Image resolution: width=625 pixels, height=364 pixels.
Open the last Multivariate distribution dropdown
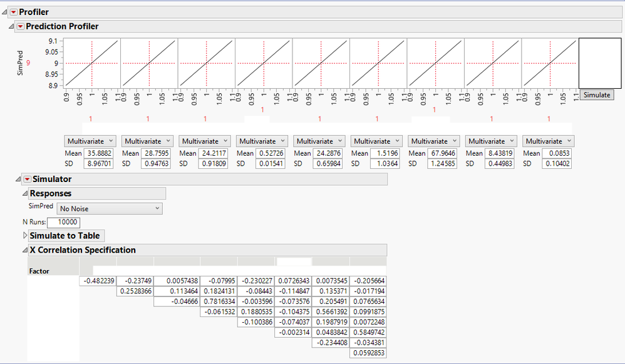pos(547,141)
